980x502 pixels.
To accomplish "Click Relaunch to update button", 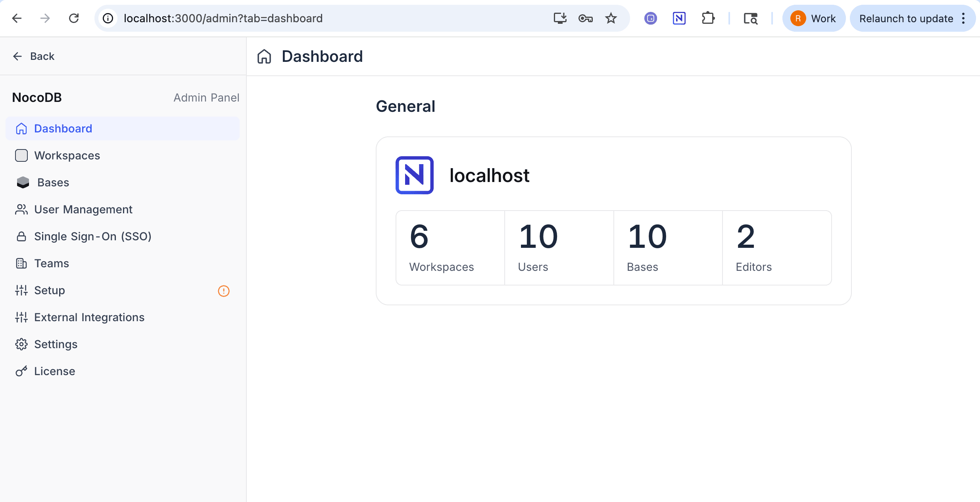I will [906, 18].
